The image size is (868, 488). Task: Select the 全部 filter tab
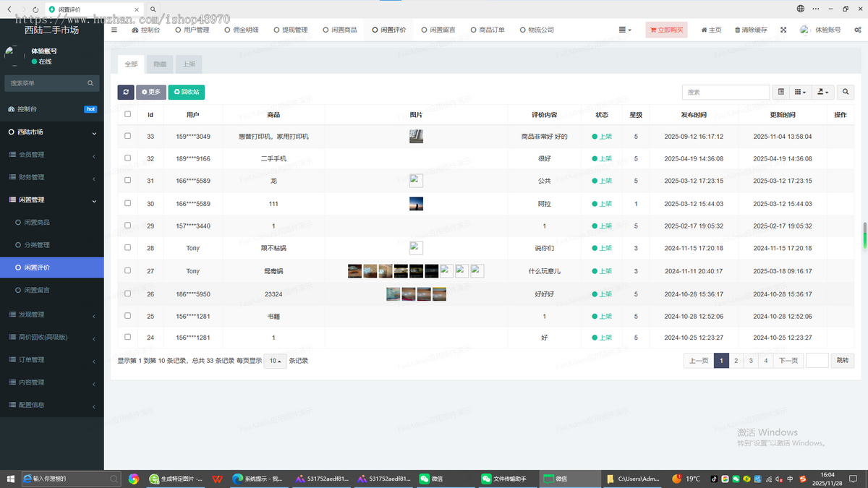[131, 64]
